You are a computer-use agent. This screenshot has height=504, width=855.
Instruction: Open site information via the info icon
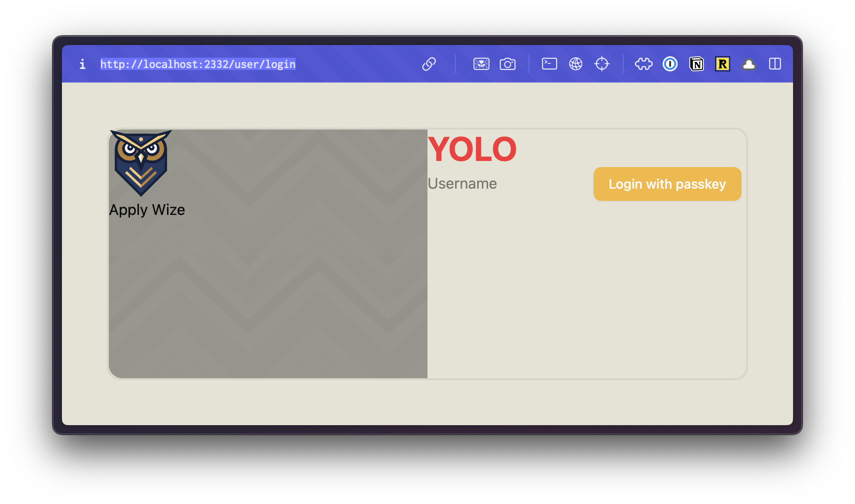tap(82, 64)
